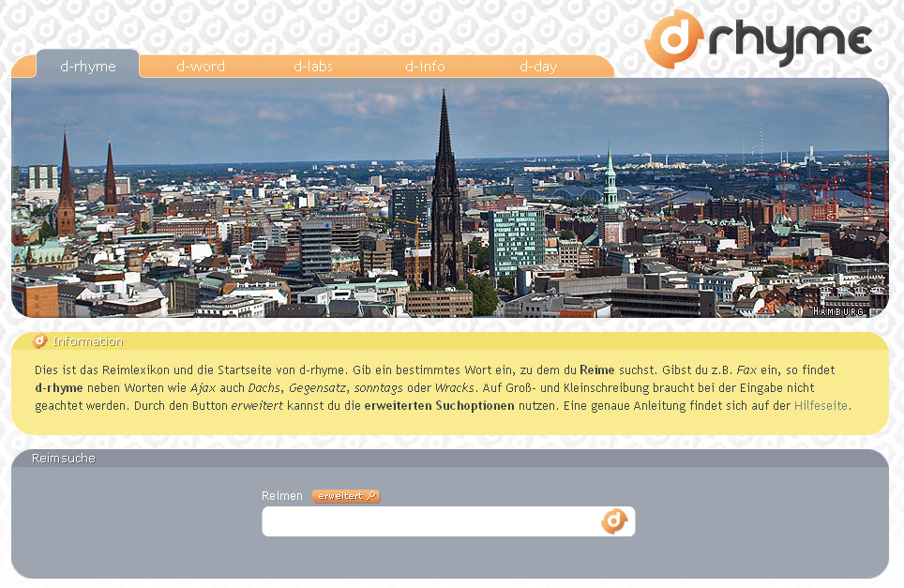Click the italic word Fax
Screen dimensions: 904x588
click(x=746, y=370)
